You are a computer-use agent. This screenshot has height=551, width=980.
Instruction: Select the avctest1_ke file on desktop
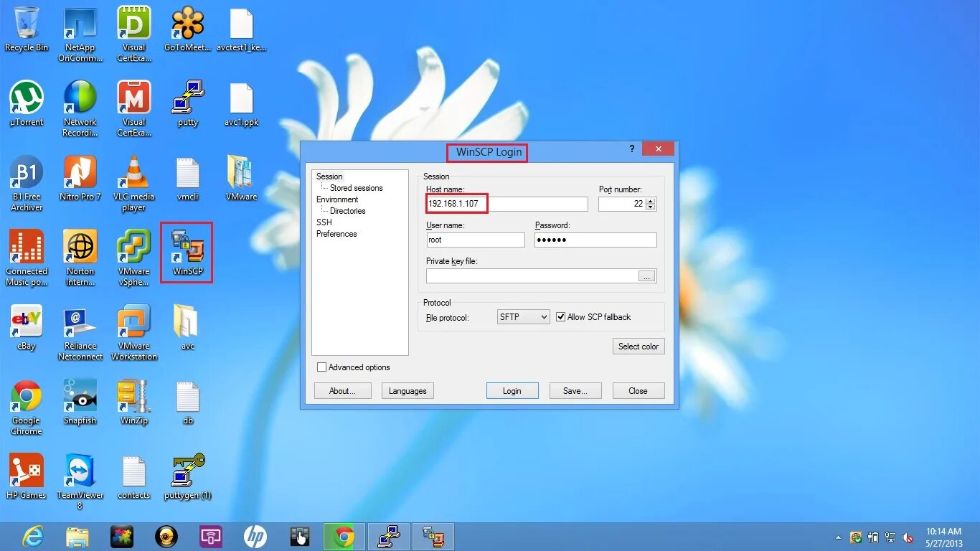click(242, 29)
